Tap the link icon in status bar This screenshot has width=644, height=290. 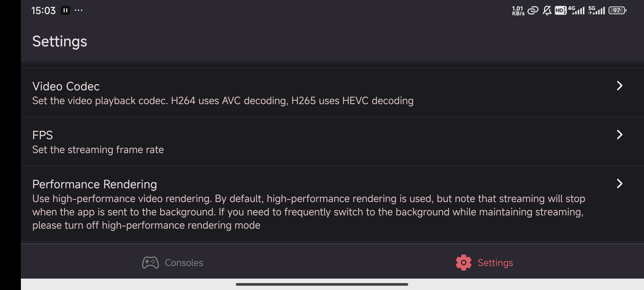[532, 10]
